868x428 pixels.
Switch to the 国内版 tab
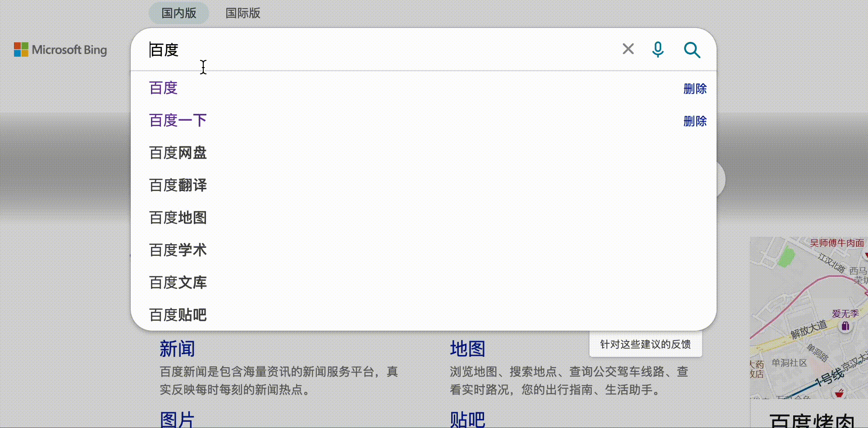(179, 13)
